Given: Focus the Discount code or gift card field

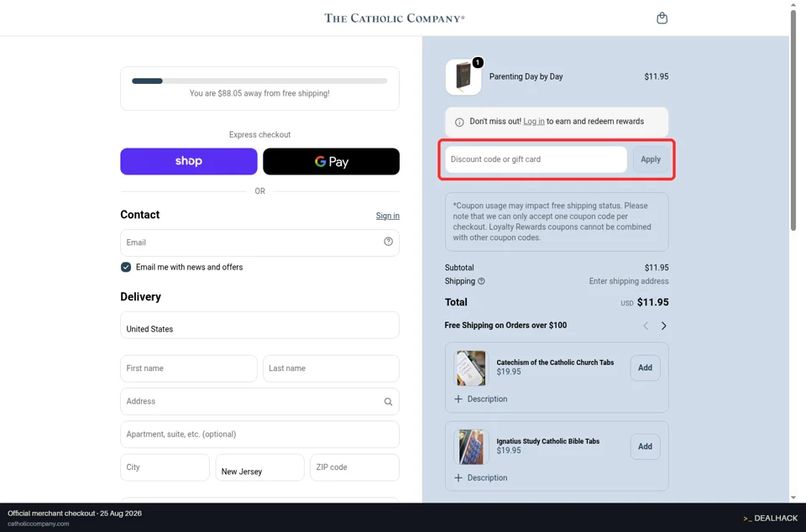Looking at the screenshot, I should 536,159.
